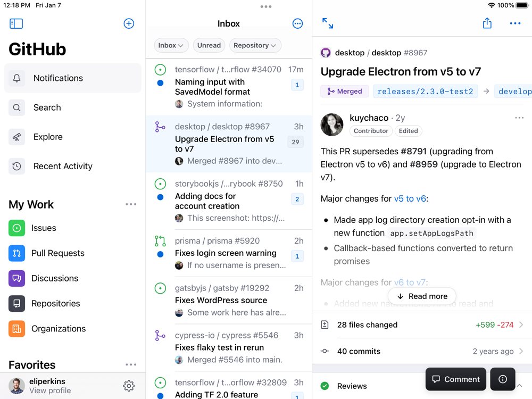Click comment count 29 badge
This screenshot has height=399, width=532.
click(295, 142)
